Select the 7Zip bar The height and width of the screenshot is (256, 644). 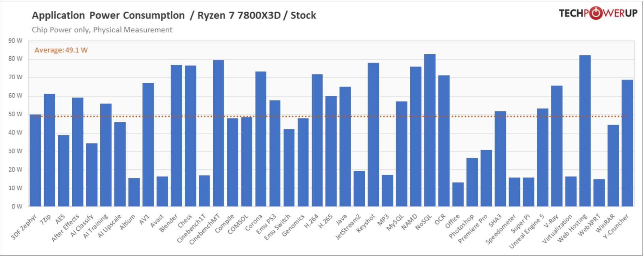click(x=49, y=150)
